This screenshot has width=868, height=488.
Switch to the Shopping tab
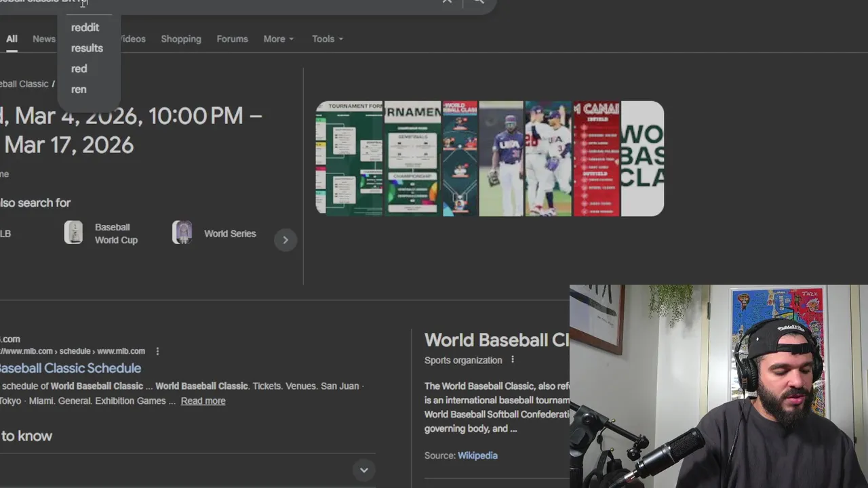pyautogui.click(x=181, y=39)
